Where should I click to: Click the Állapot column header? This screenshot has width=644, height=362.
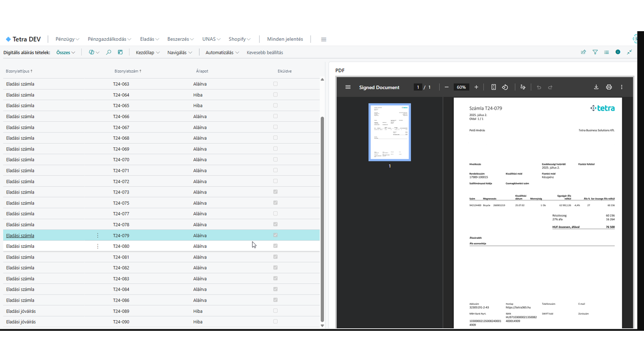[202, 71]
